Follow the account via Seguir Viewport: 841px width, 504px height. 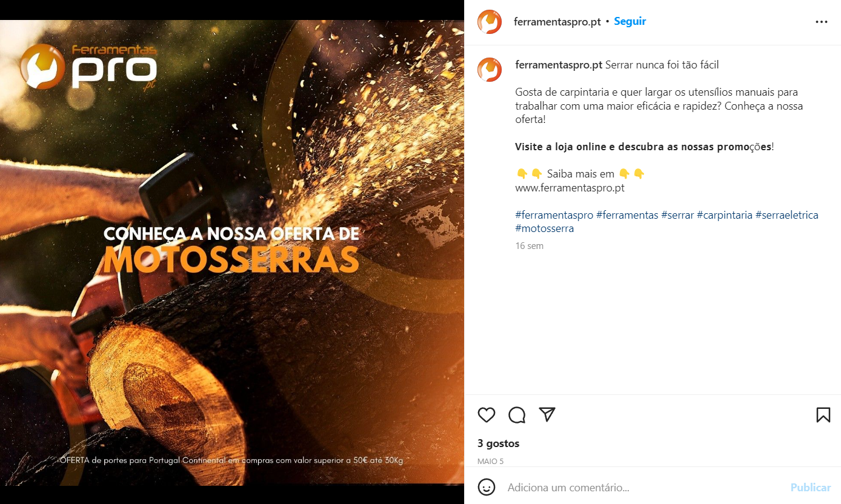pyautogui.click(x=630, y=21)
